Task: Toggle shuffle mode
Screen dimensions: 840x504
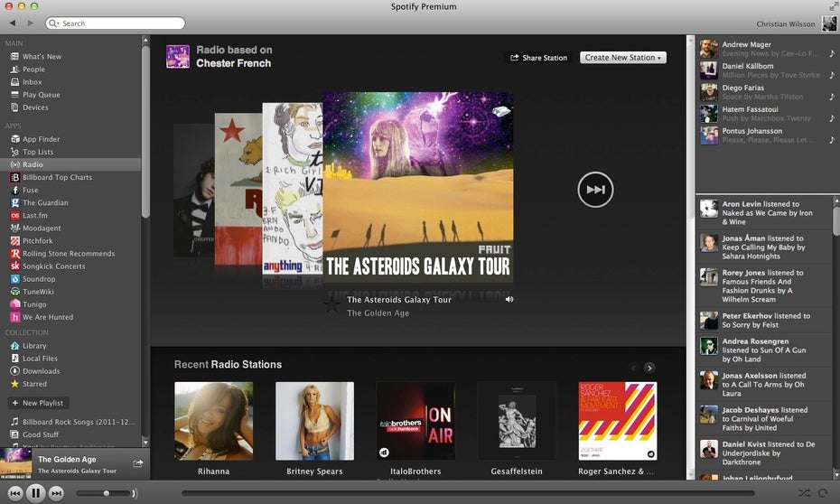Action: 804,493
